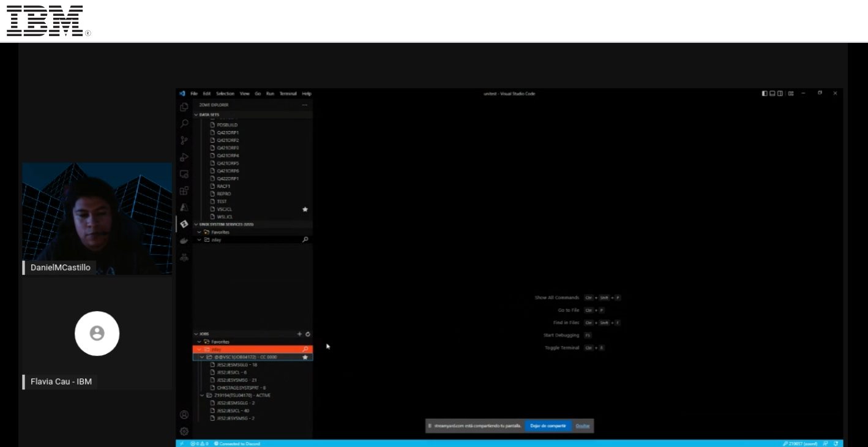
Task: Open the Selection menu
Action: (225, 94)
